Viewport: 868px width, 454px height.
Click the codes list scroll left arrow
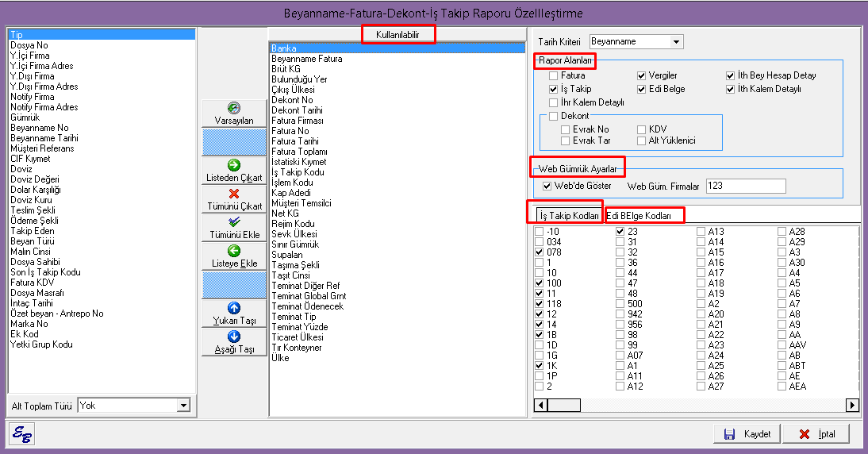coord(540,406)
